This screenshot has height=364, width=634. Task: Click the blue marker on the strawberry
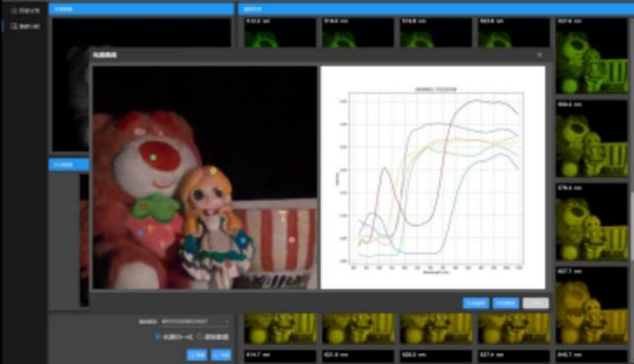[x=141, y=233]
